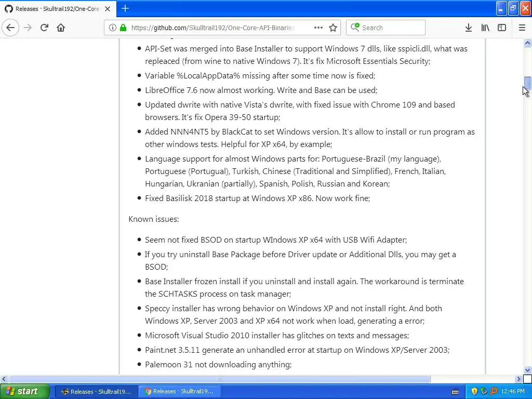Close the Releases Skulltrail192 tab
This screenshot has height=399, width=532.
tap(108, 9)
